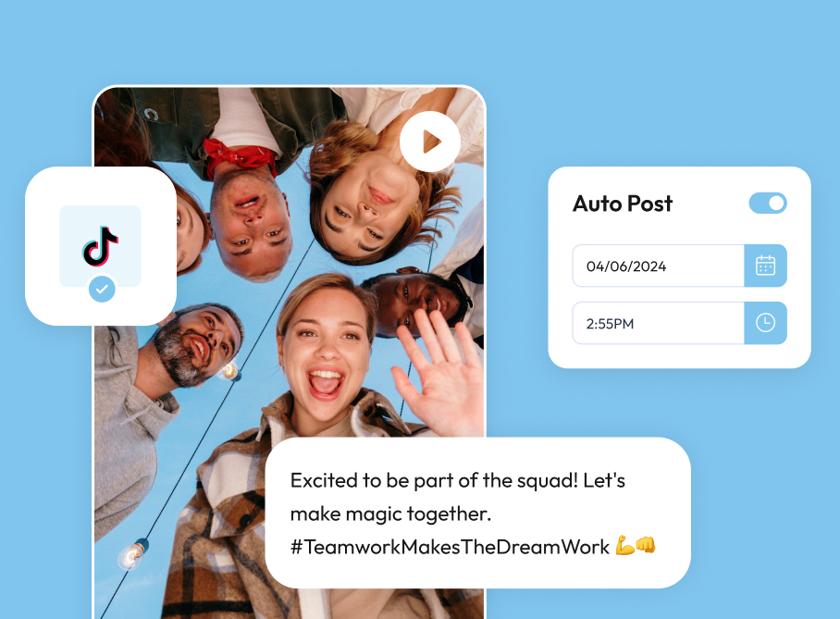Click the rounded knob on Auto Post switch
This screenshot has width=840, height=619.
tap(774, 203)
